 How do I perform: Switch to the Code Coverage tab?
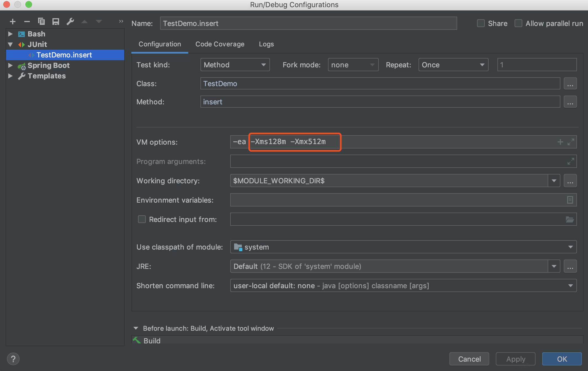pos(220,44)
